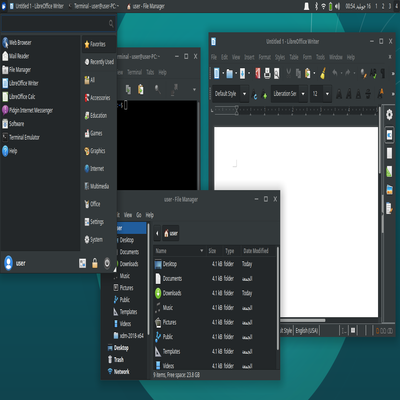Image resolution: width=400 pixels, height=400 pixels.
Task: Open Terminal from the top taskbar
Action: [x=95, y=6]
